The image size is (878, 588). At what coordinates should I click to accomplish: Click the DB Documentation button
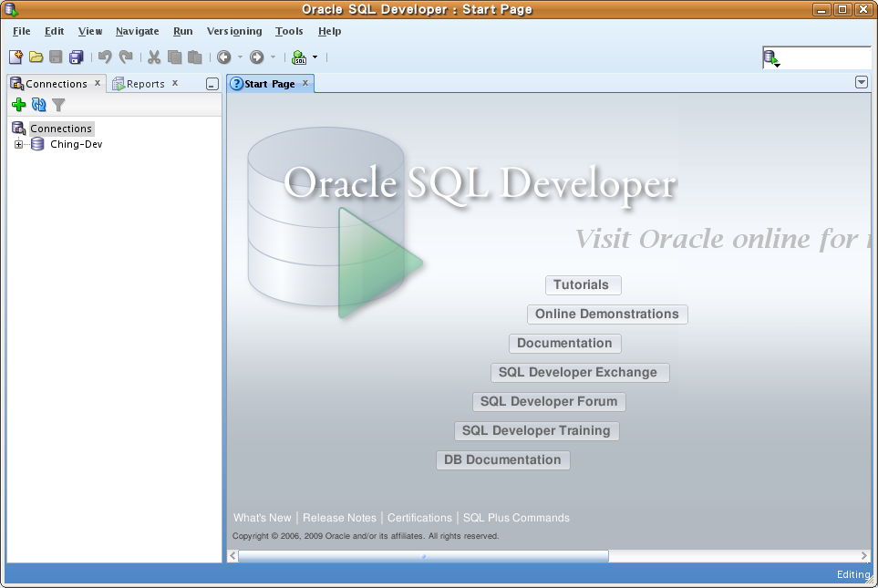(x=503, y=459)
